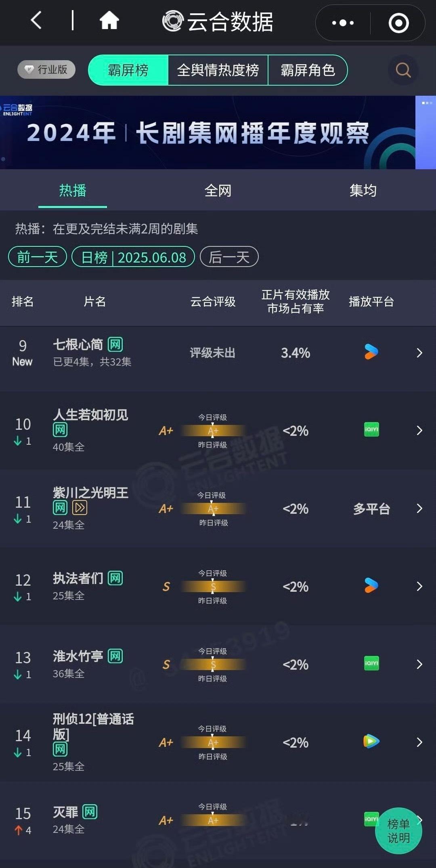Tap 前一天 button
Image resolution: width=436 pixels, height=868 pixels.
tap(38, 257)
